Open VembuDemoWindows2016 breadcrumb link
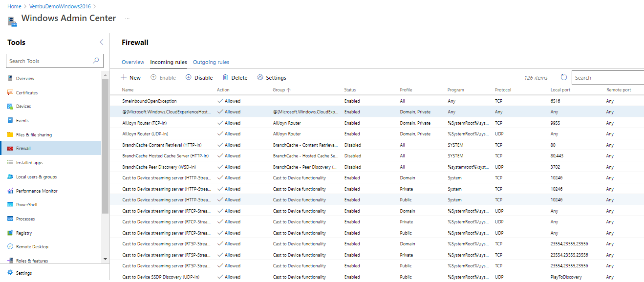644x282 pixels. (x=61, y=6)
